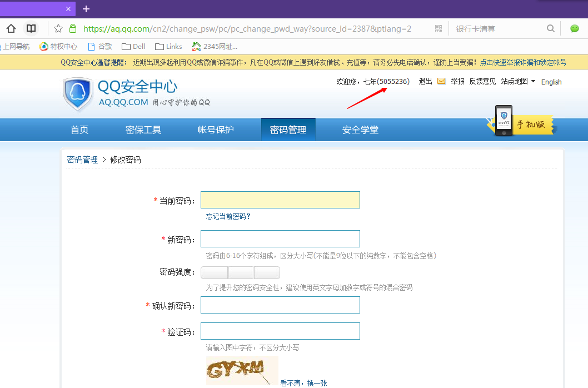Viewport: 588px width, 388px height.
Task: Click the 手机版 phone banner
Action: [x=522, y=121]
